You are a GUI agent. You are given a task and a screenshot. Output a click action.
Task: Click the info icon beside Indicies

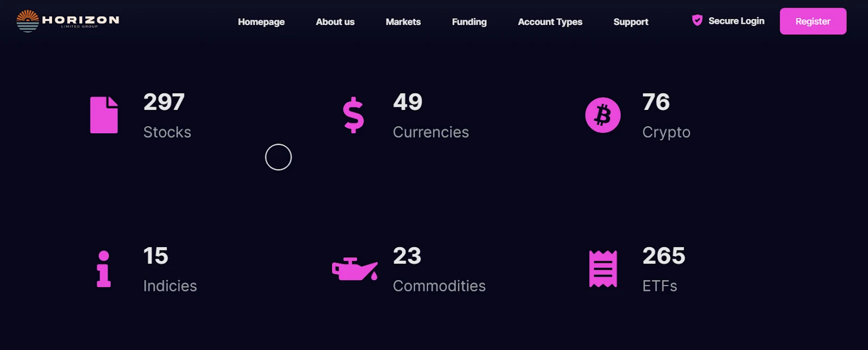pyautogui.click(x=104, y=269)
